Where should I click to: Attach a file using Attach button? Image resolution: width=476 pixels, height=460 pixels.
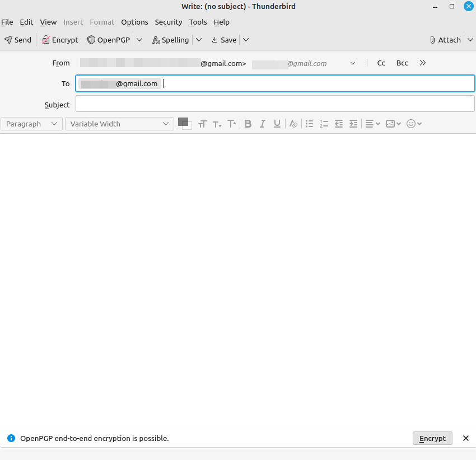[445, 40]
